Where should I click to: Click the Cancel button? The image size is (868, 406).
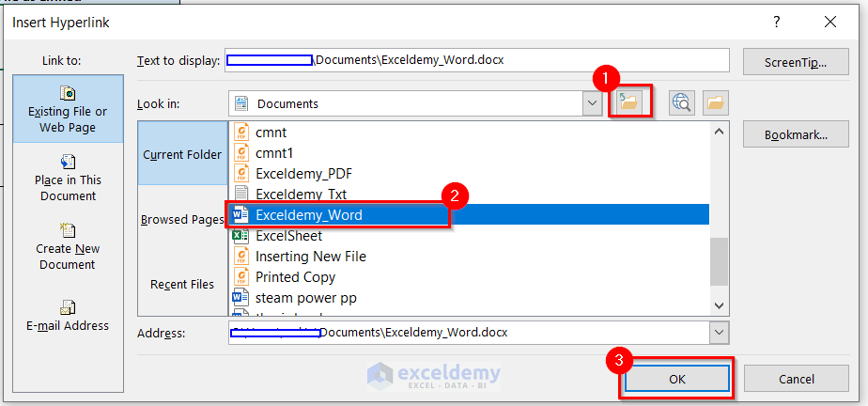pos(796,379)
